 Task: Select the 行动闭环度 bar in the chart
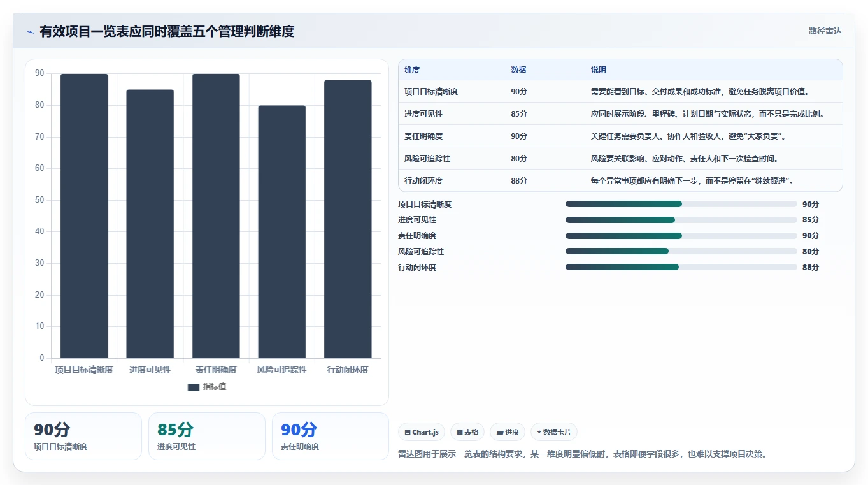pyautogui.click(x=348, y=219)
